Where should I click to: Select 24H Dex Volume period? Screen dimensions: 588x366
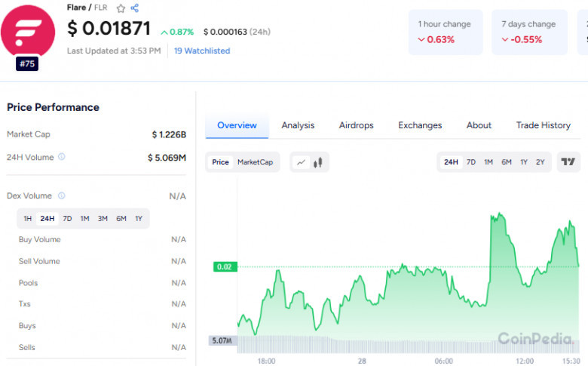pos(47,219)
